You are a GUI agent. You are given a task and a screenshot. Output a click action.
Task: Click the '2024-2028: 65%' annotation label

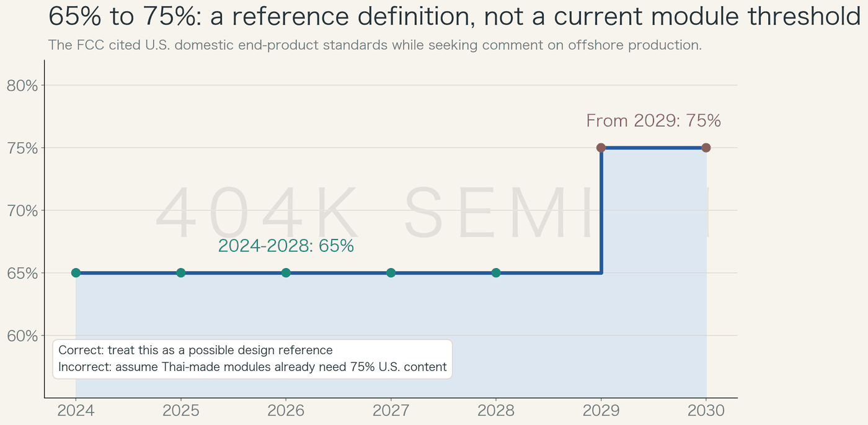click(x=286, y=246)
